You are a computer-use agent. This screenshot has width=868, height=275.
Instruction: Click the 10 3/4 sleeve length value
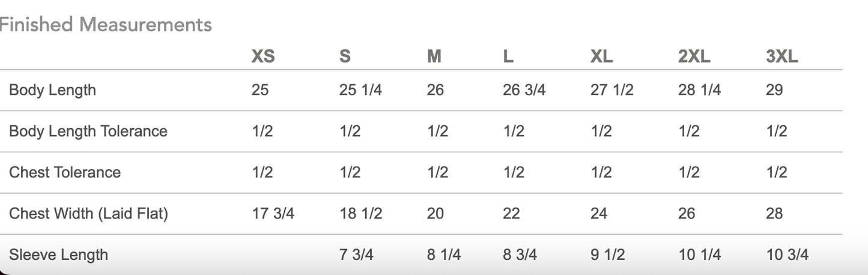[x=787, y=255]
